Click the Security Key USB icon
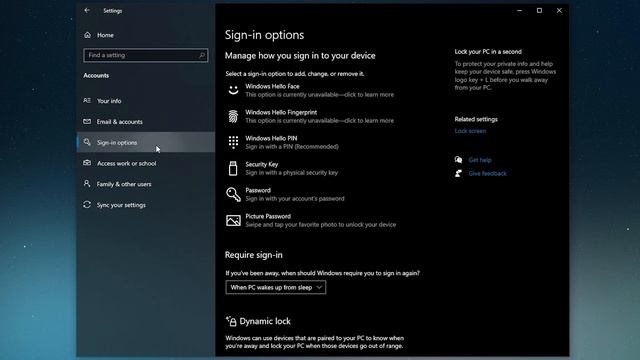This screenshot has width=640, height=360. [x=233, y=168]
